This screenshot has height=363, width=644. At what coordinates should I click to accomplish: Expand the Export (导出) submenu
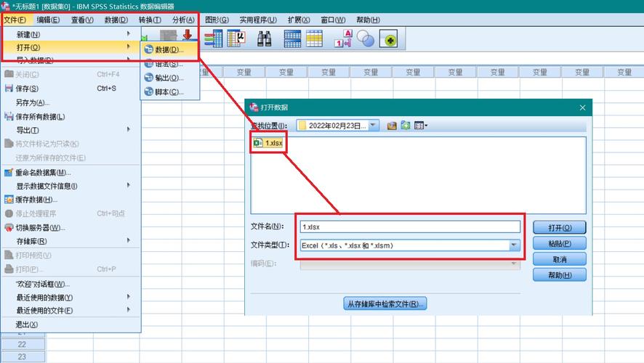[x=128, y=130]
